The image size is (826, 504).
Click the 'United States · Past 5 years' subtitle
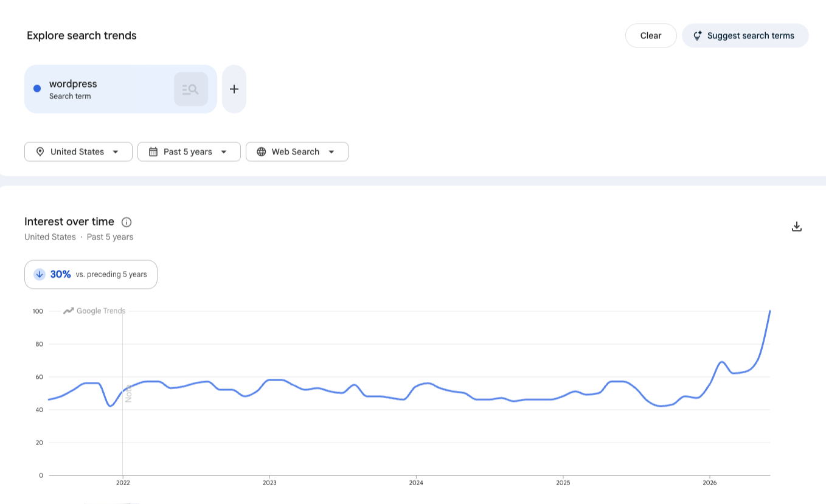coord(79,237)
